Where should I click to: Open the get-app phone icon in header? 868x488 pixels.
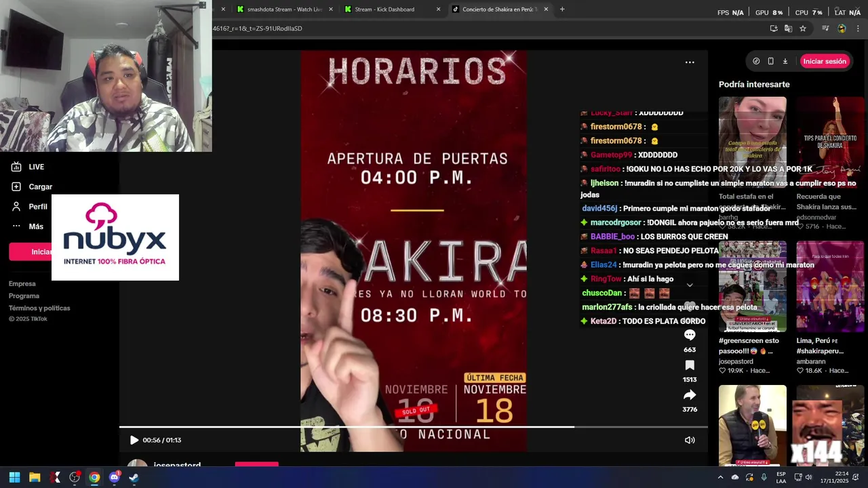pyautogui.click(x=770, y=61)
